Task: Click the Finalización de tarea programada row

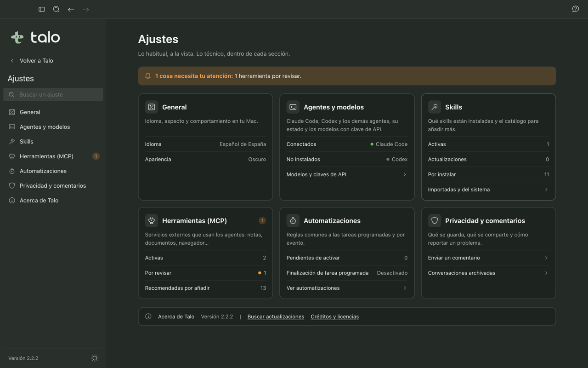Action: click(347, 273)
